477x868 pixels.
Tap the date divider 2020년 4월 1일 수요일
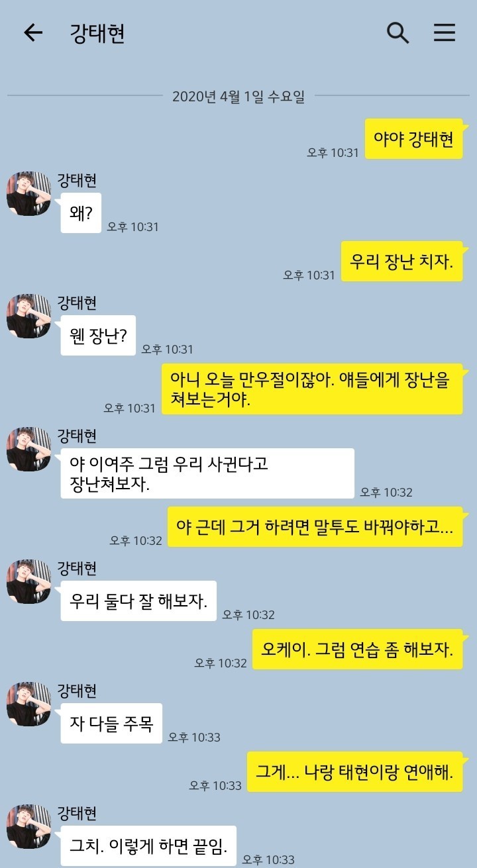tap(238, 96)
